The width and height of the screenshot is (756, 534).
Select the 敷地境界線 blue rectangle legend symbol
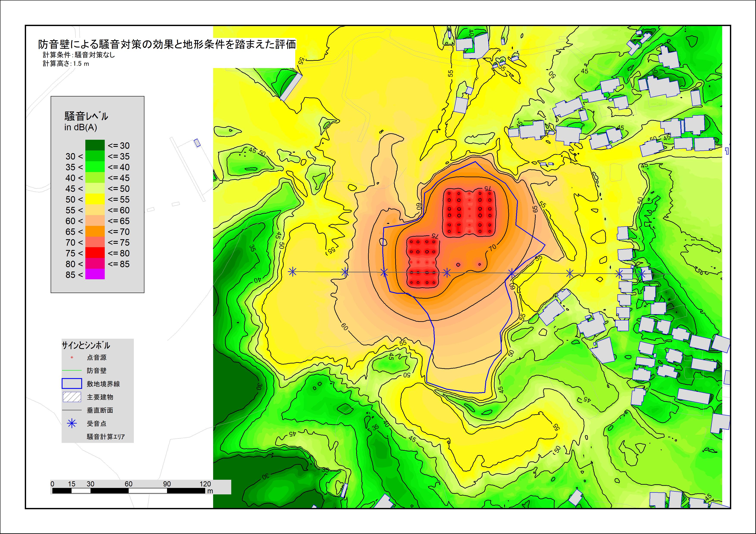[x=72, y=384]
